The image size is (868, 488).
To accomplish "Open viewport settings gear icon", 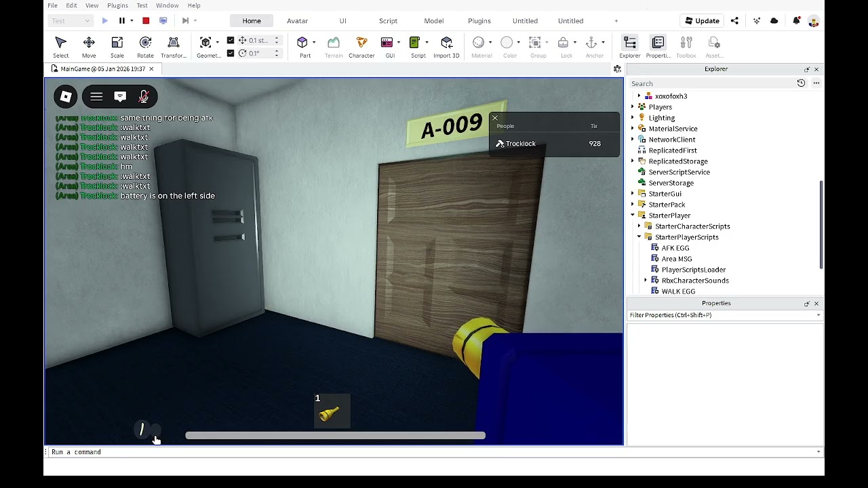I will [x=617, y=69].
